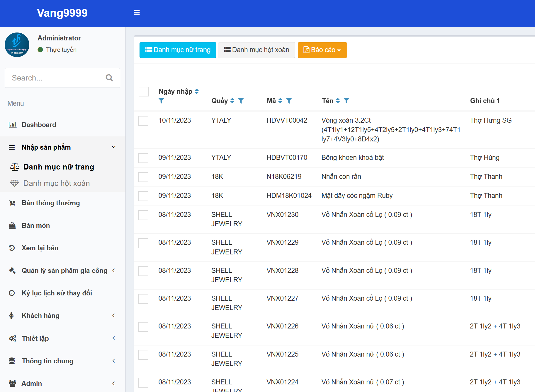Screen dimensions: 537x392
Task: Check the row VNX01225 checkbox
Action: click(x=143, y=355)
